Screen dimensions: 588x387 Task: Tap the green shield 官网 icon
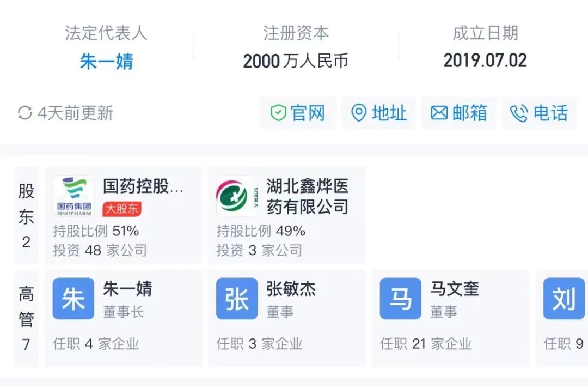coord(278,113)
